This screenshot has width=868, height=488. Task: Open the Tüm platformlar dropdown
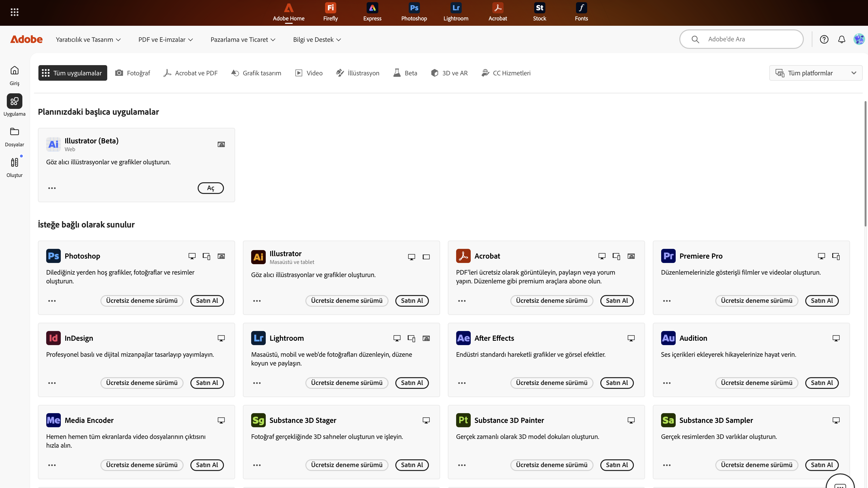[x=815, y=73]
